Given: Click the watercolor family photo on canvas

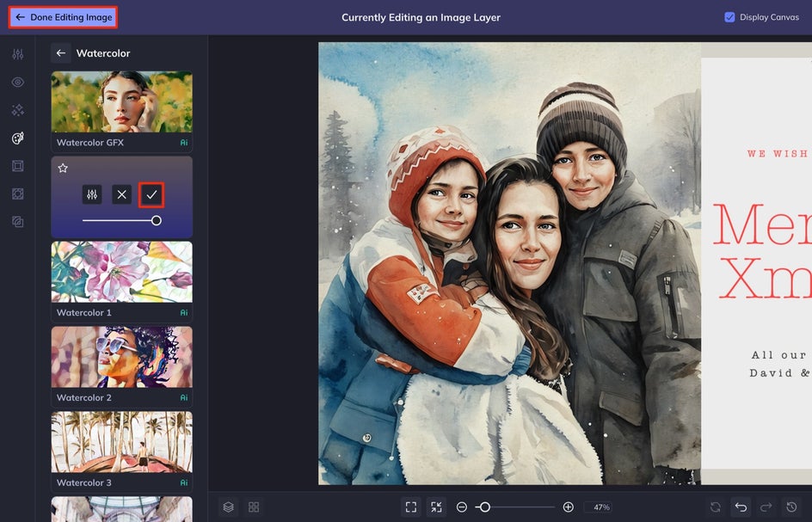Looking at the screenshot, I should click(x=509, y=264).
